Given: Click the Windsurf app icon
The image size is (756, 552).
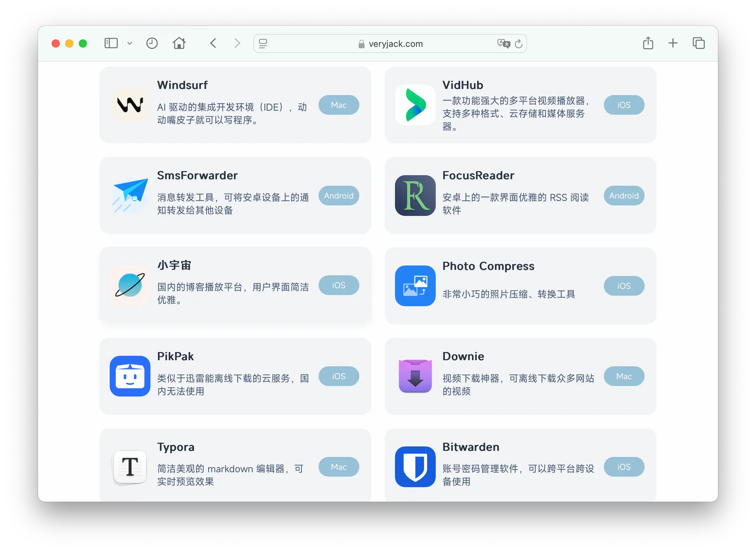Looking at the screenshot, I should coord(130,105).
